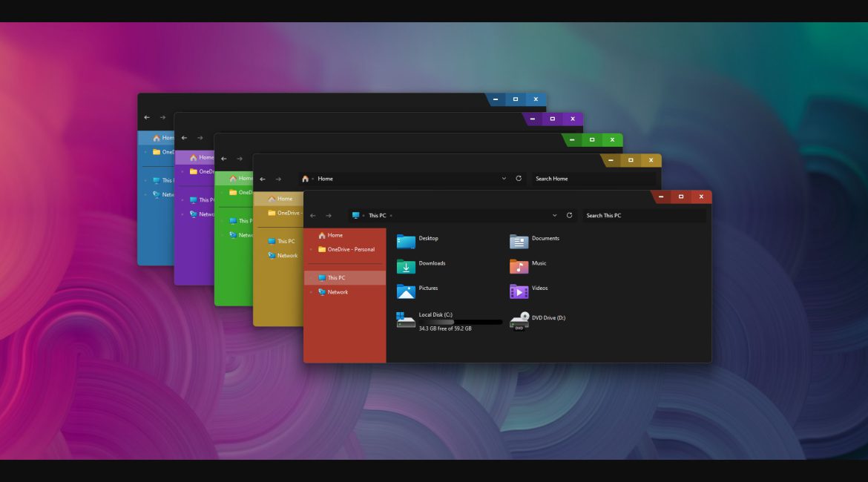The image size is (868, 482).
Task: Open the address history dropdown in the yellow window
Action: [x=504, y=179]
